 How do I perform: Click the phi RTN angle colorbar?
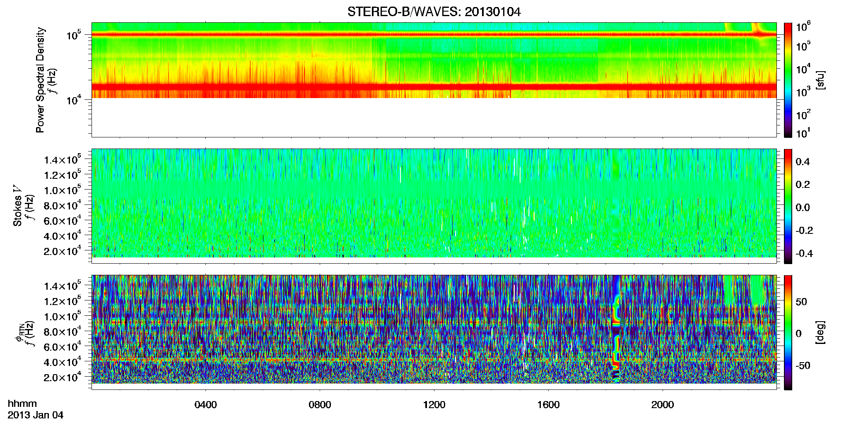coord(788,332)
